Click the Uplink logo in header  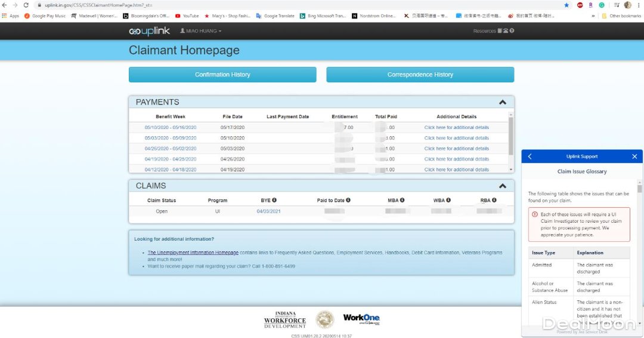click(x=149, y=31)
